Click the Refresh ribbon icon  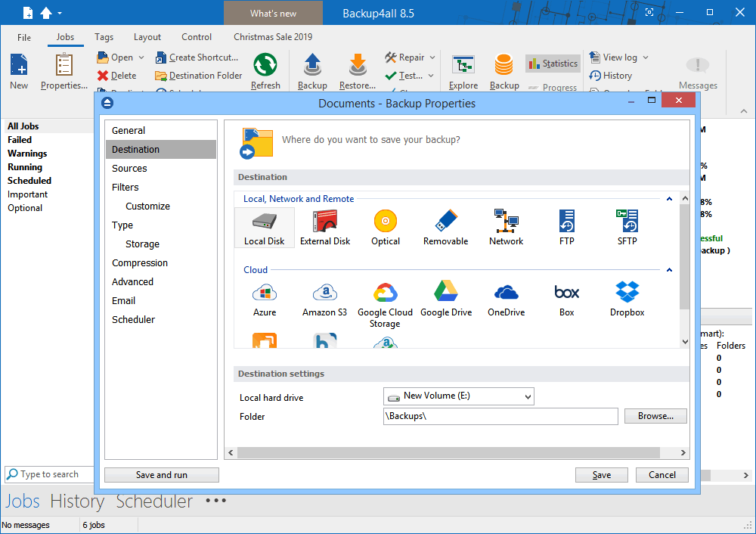[x=265, y=71]
